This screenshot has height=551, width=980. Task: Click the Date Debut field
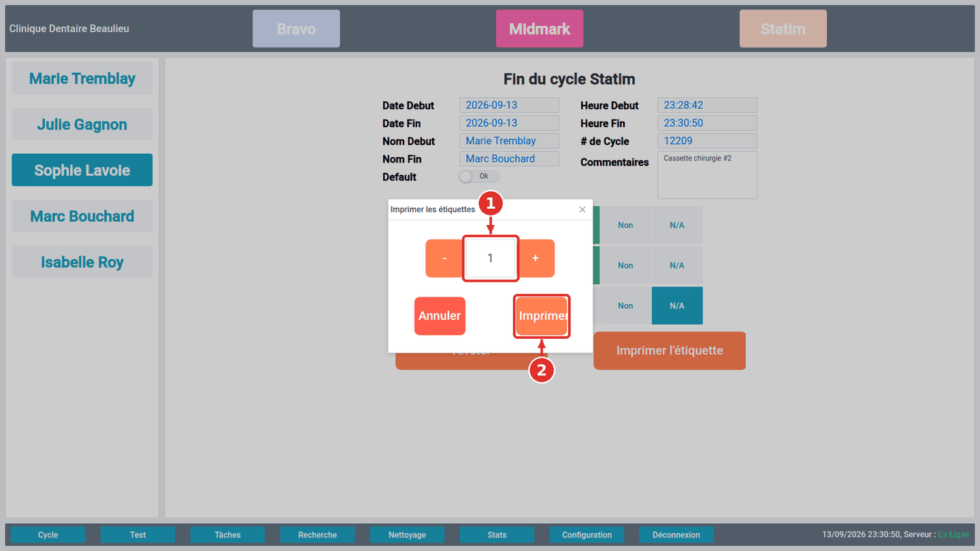click(x=509, y=105)
